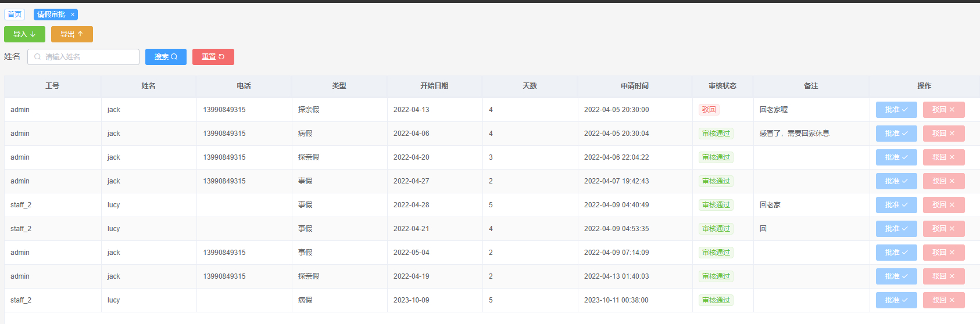Click the 导入 import button
The image size is (980, 324).
(24, 34)
